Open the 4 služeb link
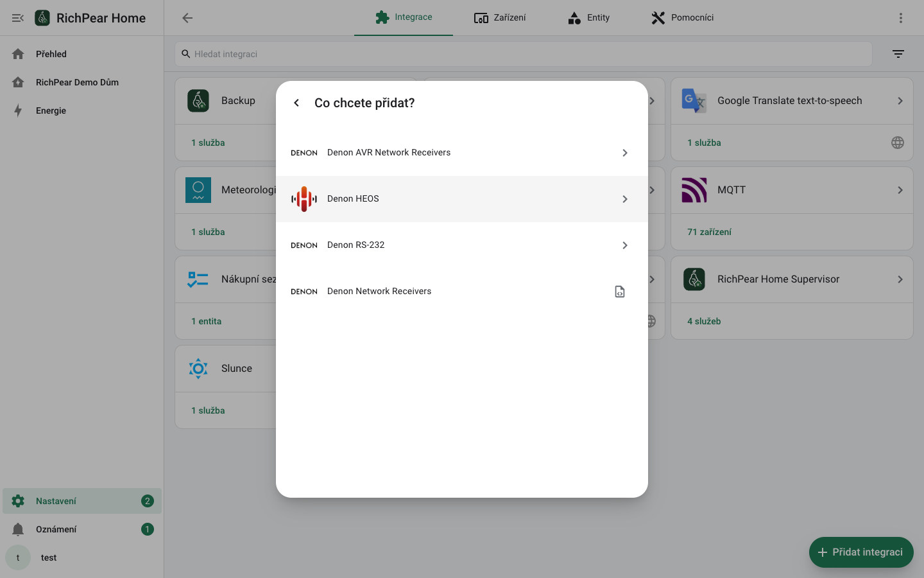Viewport: 924px width, 578px height. point(704,321)
